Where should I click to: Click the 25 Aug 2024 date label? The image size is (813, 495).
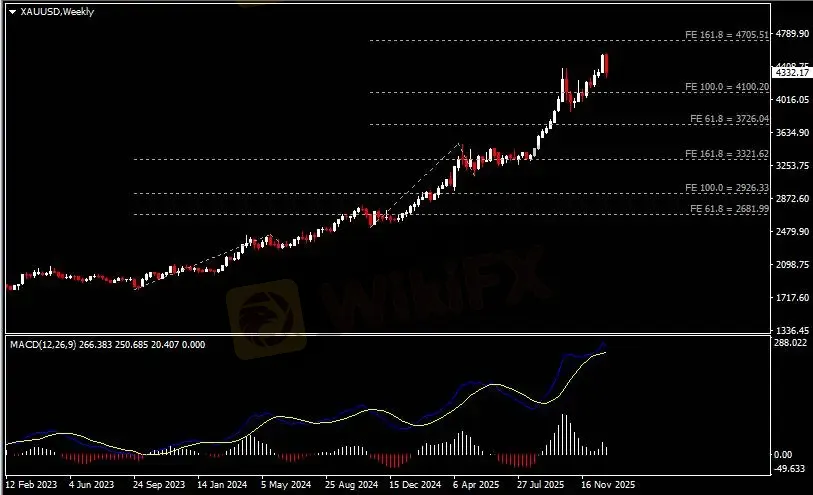[352, 485]
